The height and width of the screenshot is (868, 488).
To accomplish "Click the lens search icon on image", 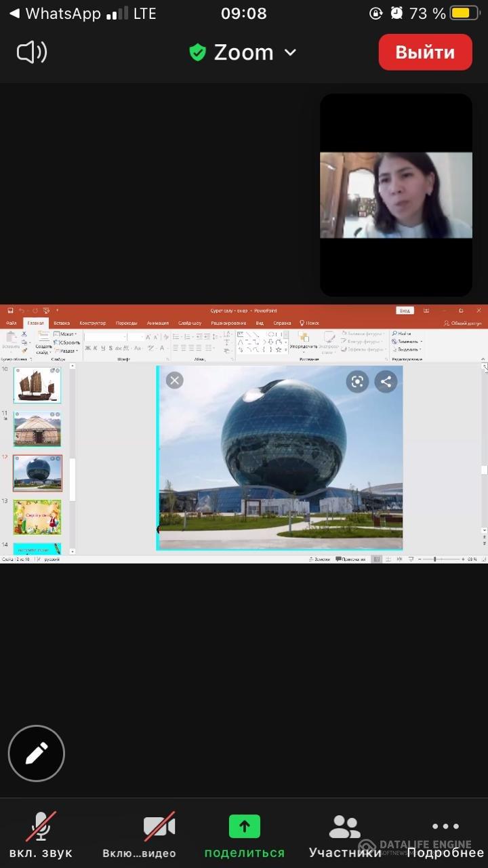I will 357,382.
